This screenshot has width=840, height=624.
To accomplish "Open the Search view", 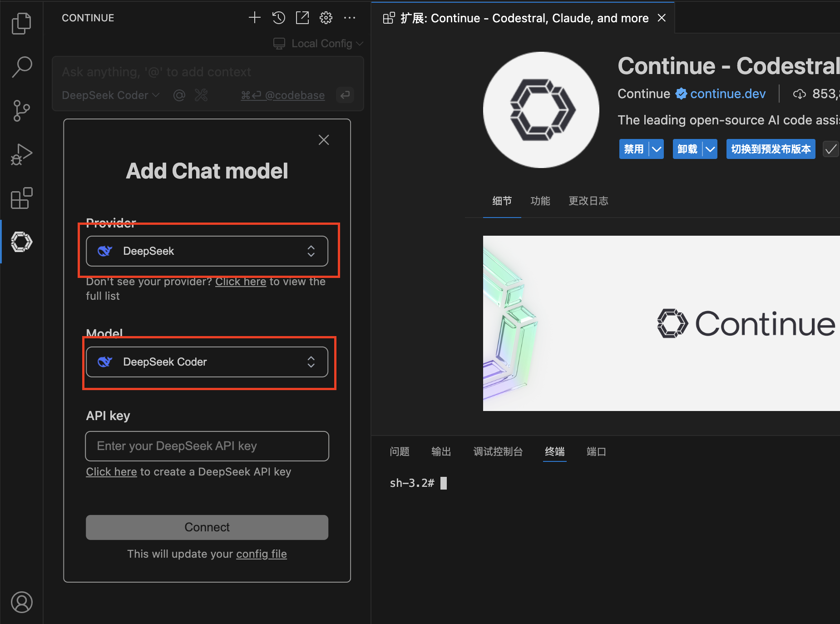I will point(21,67).
